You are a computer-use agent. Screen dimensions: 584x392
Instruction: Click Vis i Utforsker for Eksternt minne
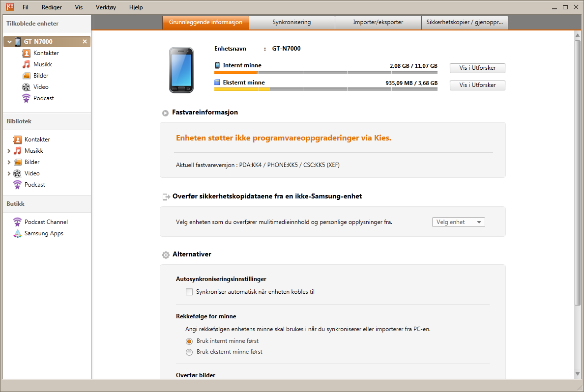tap(477, 85)
